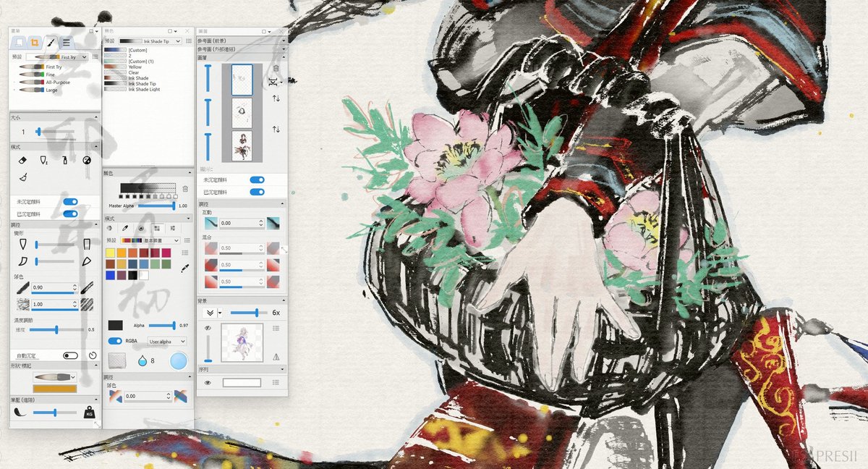Select the Fine brush preset
The height and width of the screenshot is (469, 868).
tap(37, 75)
